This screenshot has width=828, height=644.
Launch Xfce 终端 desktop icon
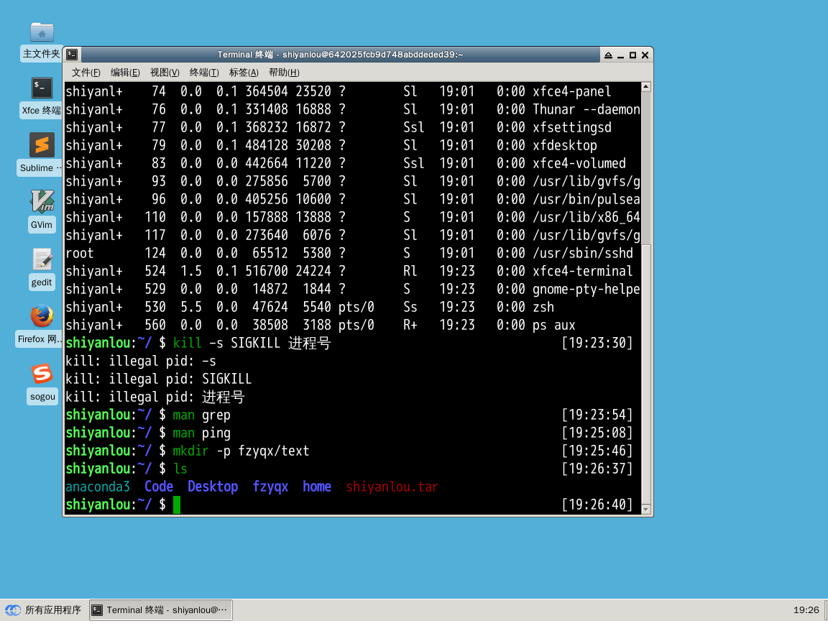click(42, 88)
